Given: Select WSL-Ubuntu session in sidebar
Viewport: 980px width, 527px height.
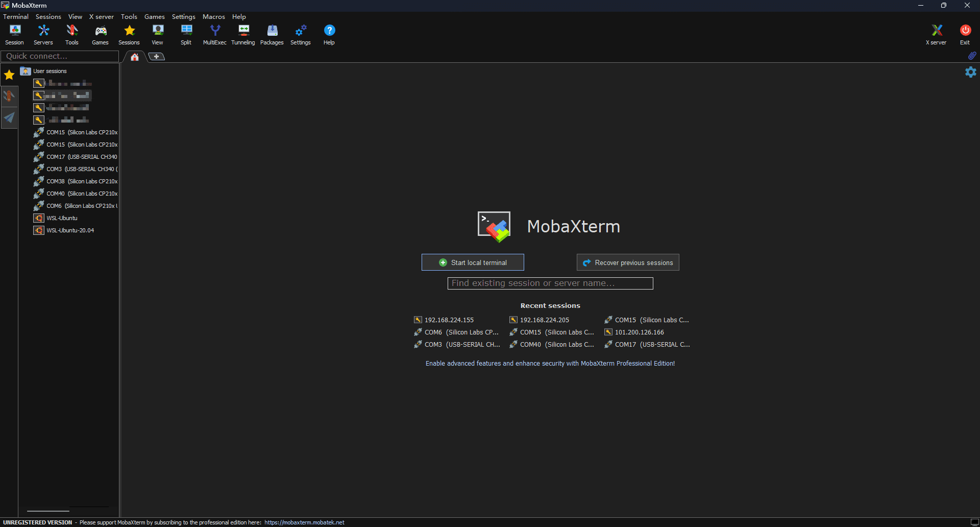Looking at the screenshot, I should click(x=56, y=218).
